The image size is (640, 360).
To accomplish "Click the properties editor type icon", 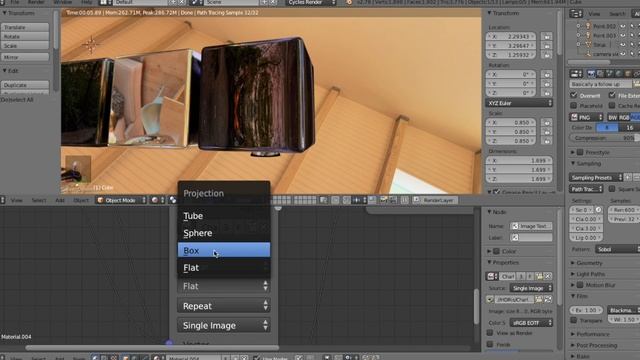I will pyautogui.click(x=576, y=73).
